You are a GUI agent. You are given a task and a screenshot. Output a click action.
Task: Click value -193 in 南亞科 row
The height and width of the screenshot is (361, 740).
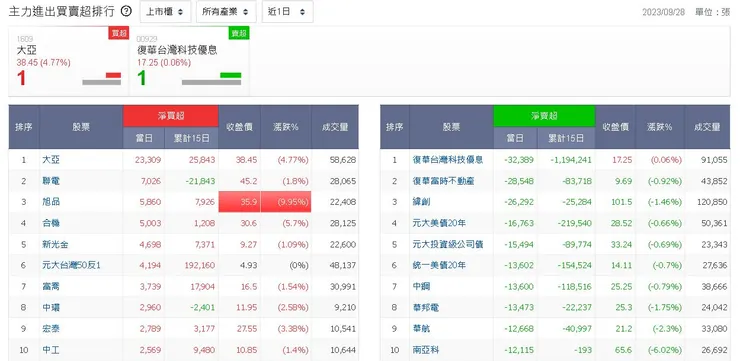point(582,350)
